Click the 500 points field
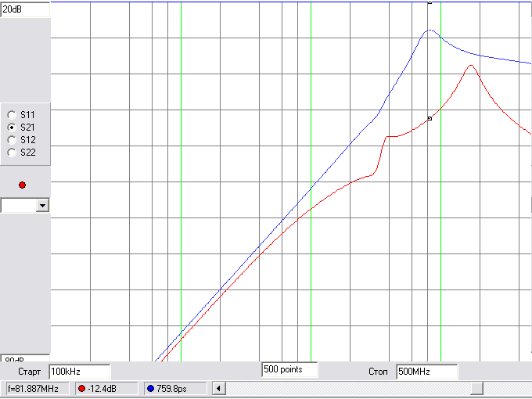The width and height of the screenshot is (532, 399). tap(289, 368)
